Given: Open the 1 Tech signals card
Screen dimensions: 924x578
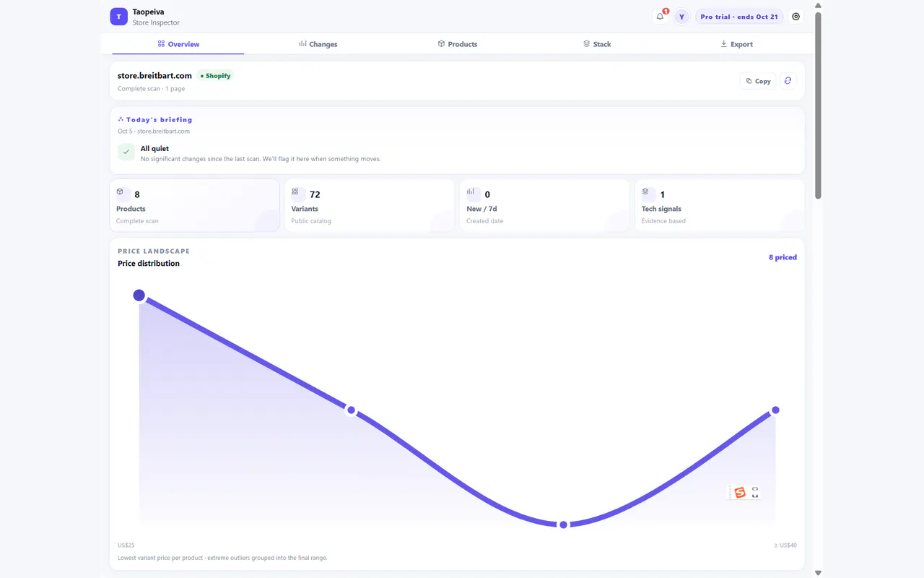Looking at the screenshot, I should (720, 205).
